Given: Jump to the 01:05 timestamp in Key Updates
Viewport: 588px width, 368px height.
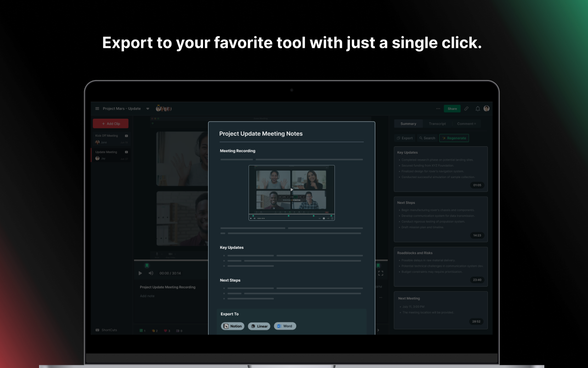Looking at the screenshot, I should coord(477,185).
